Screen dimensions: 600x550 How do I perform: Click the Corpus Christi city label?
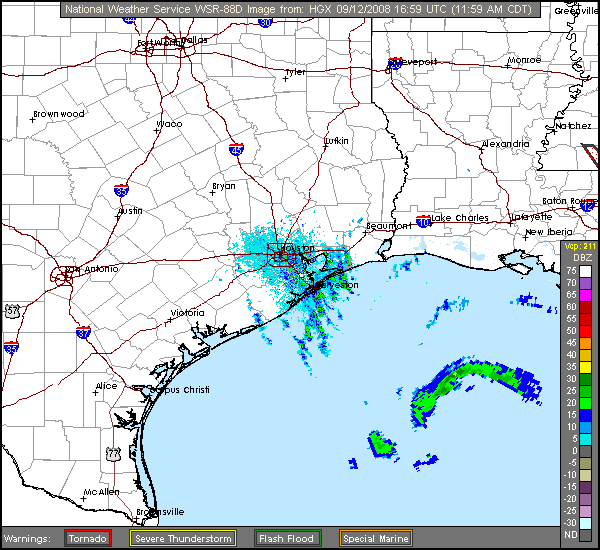click(x=179, y=390)
